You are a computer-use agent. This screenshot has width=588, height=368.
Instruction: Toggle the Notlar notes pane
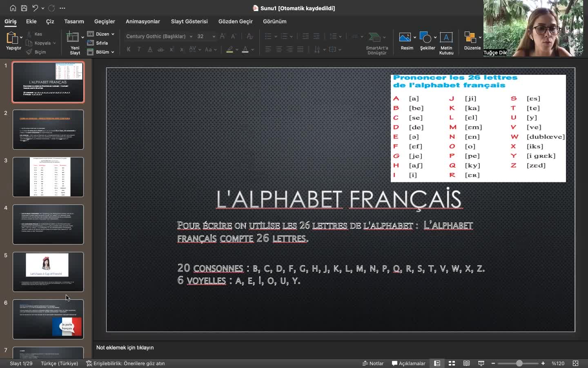point(373,363)
